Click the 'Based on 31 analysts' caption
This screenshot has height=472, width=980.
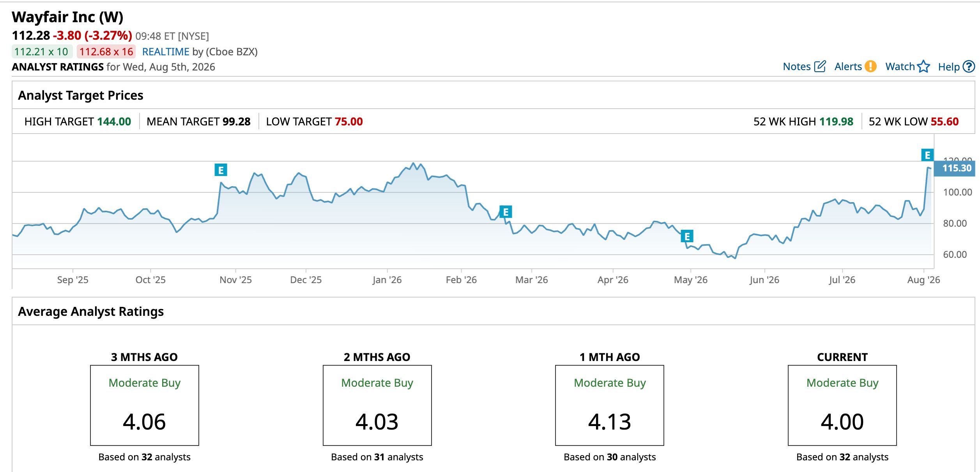click(377, 457)
